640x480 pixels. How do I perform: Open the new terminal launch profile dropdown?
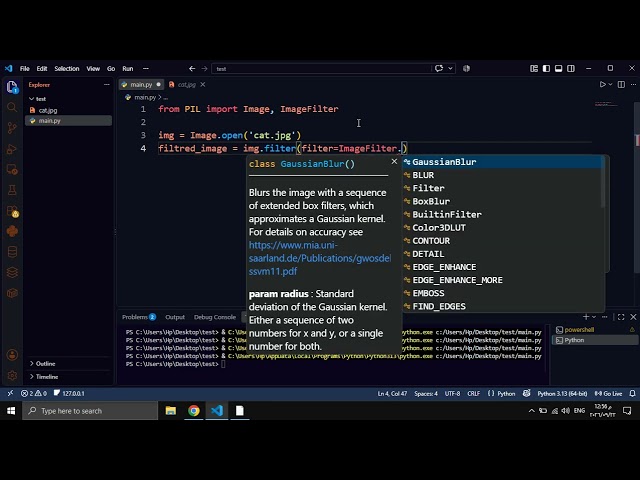(x=594, y=317)
